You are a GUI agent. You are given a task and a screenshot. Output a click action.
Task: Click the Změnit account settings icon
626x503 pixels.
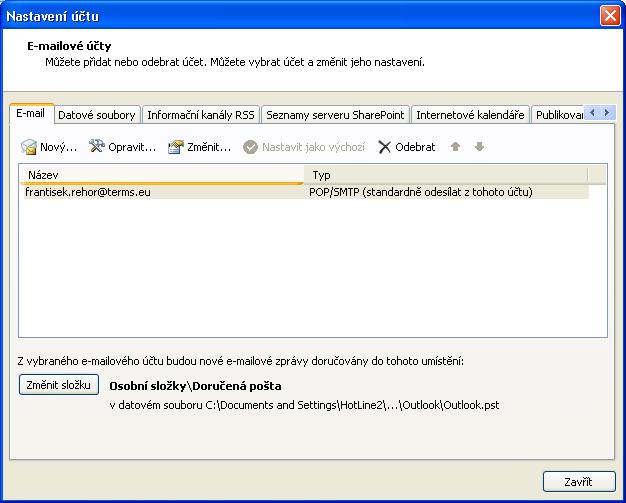tap(176, 147)
